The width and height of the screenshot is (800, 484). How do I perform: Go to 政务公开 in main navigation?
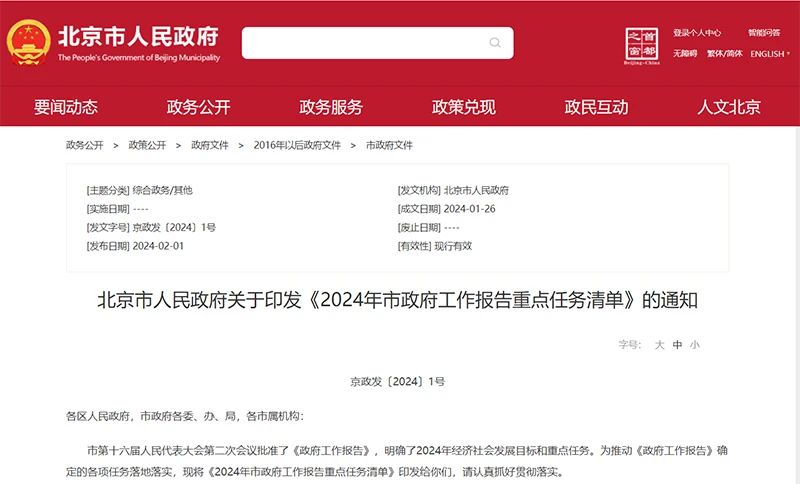[198, 107]
